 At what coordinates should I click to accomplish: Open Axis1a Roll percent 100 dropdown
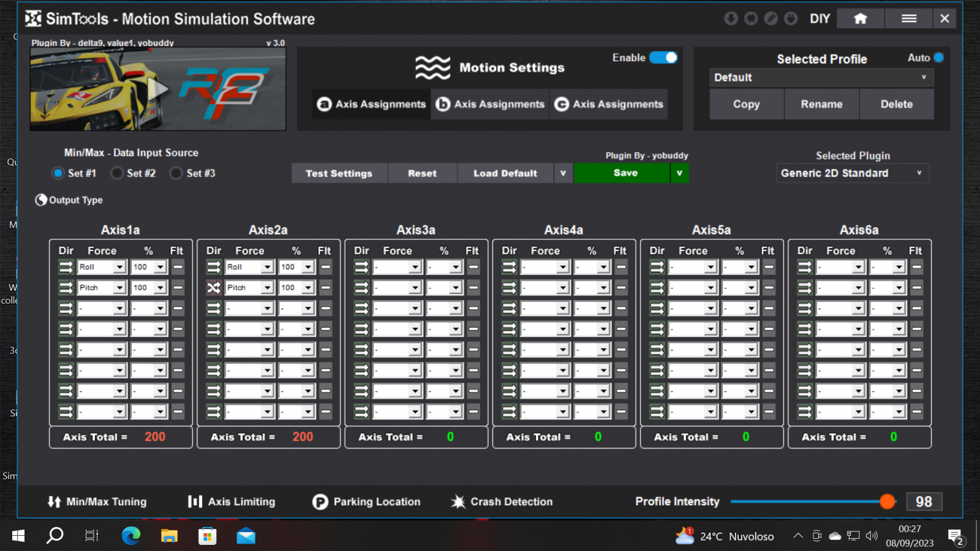point(149,267)
